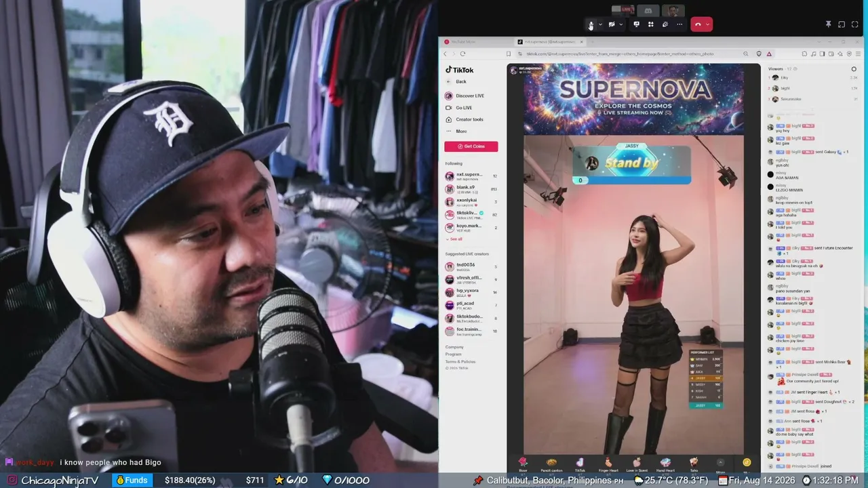Send the Pancit canton gift
The width and height of the screenshot is (868, 488).
click(x=551, y=464)
